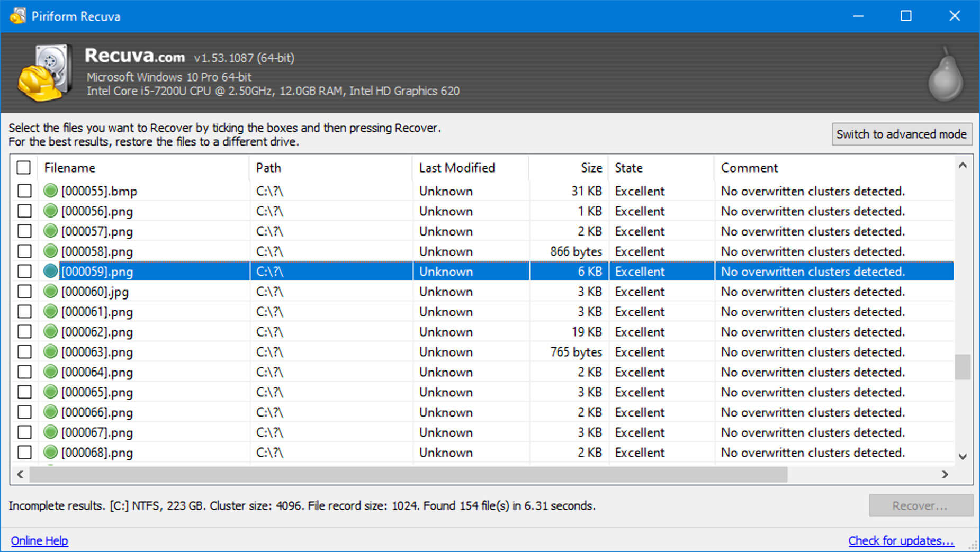The image size is (980, 552).
Task: Click the 765 bytes size cell
Action: tap(576, 352)
